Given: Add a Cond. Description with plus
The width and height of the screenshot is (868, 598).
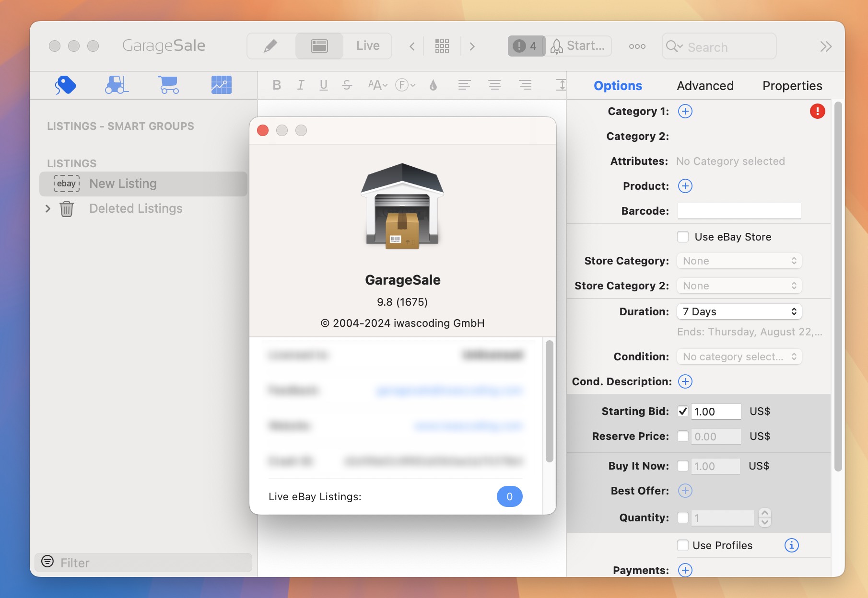Looking at the screenshot, I should click(685, 381).
